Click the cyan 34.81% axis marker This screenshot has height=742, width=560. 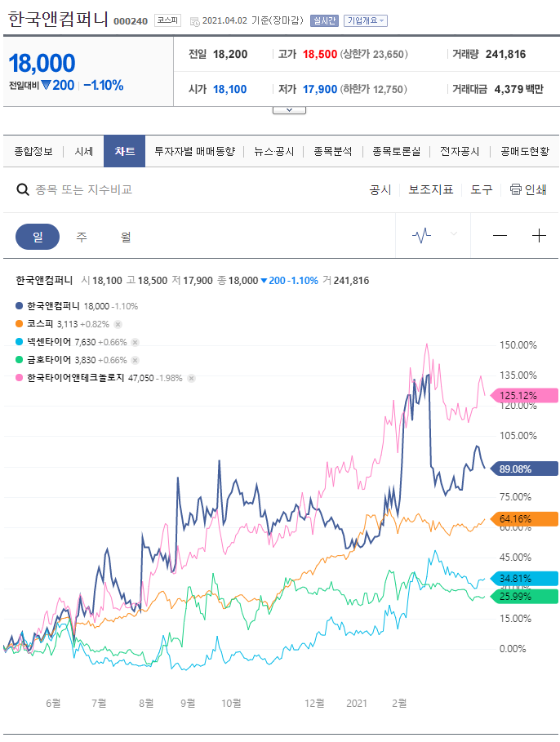525,579
